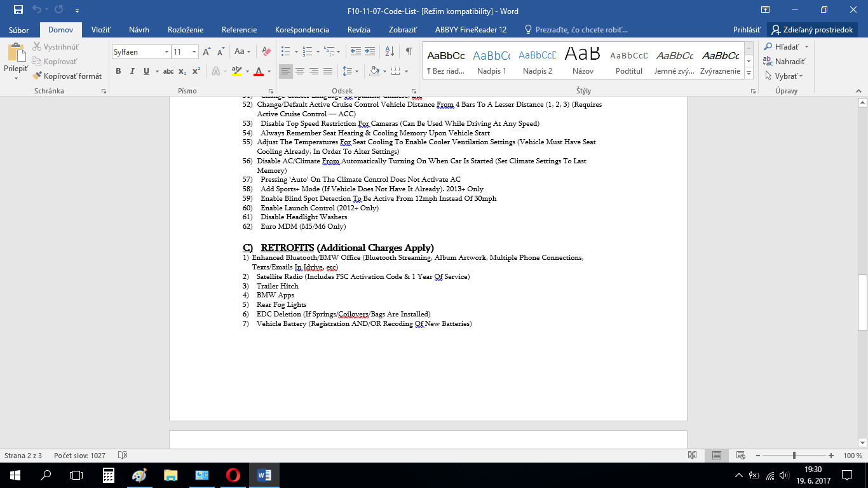Switch to the Rozloženie tab
The height and width of the screenshot is (488, 868).
click(186, 30)
